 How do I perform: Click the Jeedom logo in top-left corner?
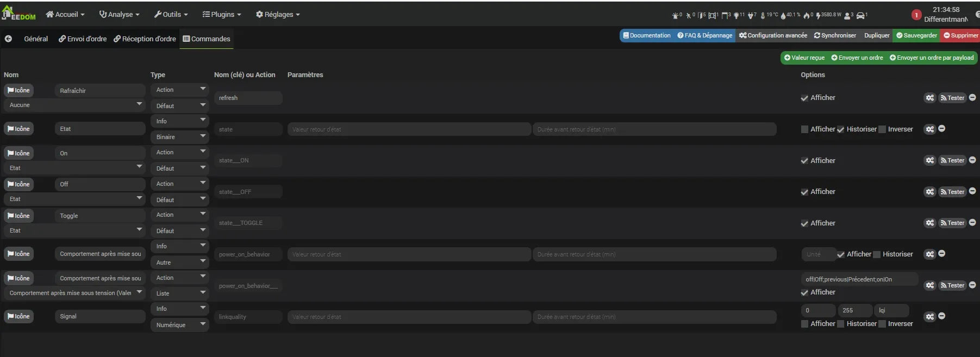click(x=18, y=14)
